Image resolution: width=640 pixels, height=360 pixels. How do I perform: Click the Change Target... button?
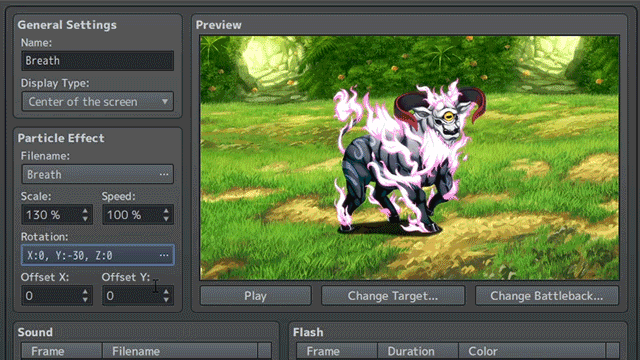click(393, 296)
